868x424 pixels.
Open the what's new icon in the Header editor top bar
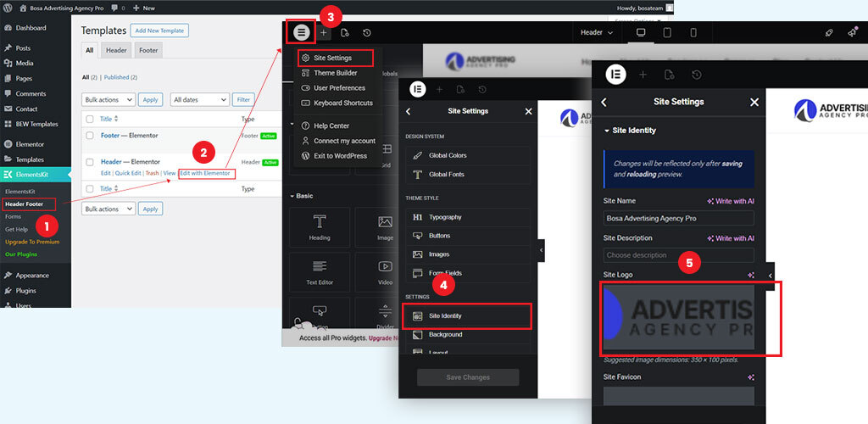coord(852,33)
